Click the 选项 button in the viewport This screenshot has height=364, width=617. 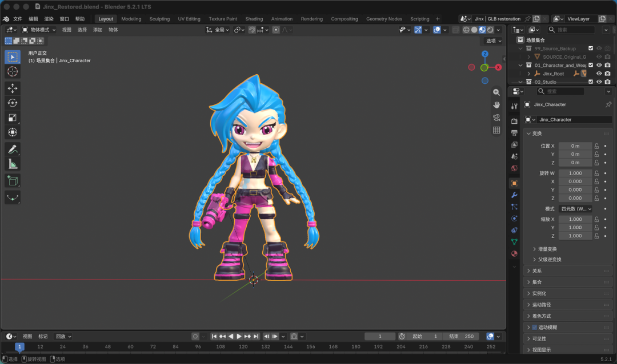coord(494,41)
